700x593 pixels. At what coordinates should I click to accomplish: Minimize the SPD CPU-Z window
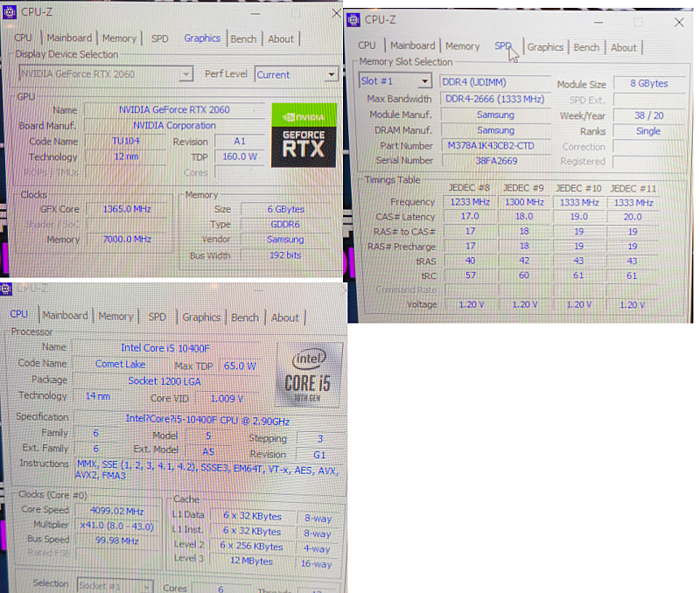598,23
